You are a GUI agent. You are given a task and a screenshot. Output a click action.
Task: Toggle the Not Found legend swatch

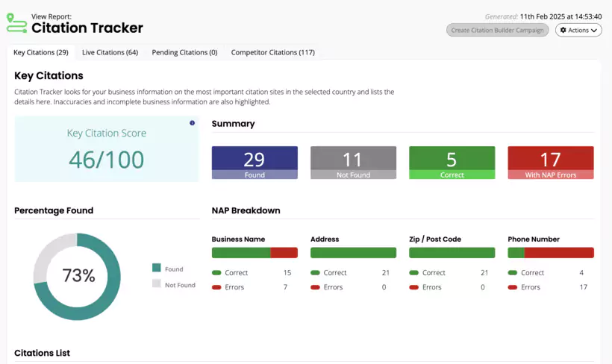pyautogui.click(x=157, y=283)
